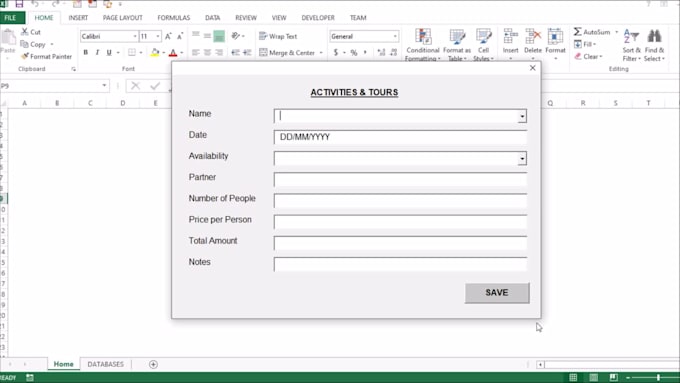Add a new sheet with plus button

pyautogui.click(x=153, y=364)
